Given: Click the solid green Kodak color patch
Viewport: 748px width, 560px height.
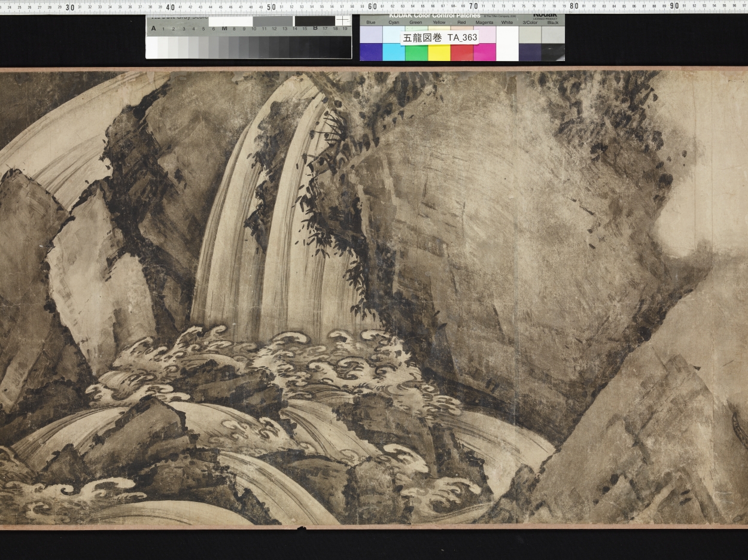Looking at the screenshot, I should [x=416, y=52].
